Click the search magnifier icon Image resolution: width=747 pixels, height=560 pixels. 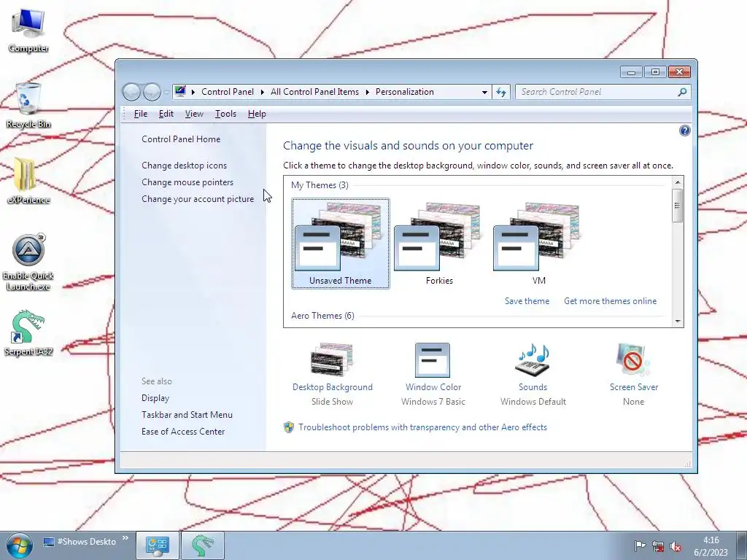coord(682,92)
